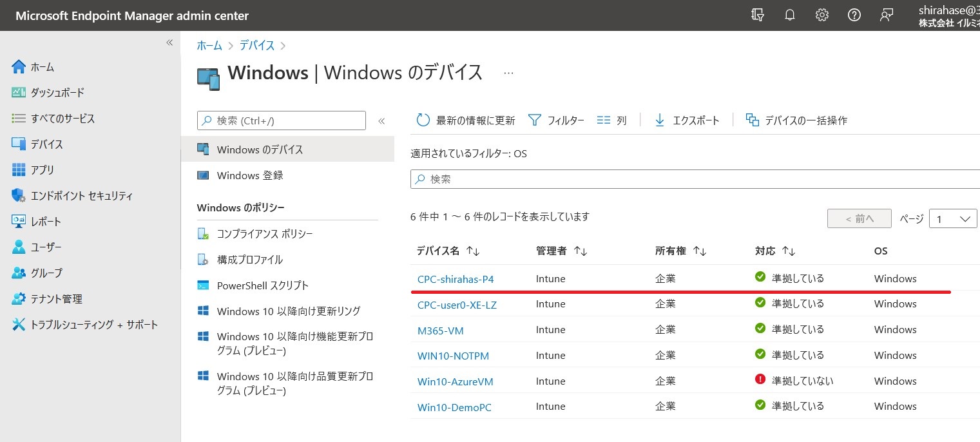Open device Win10-DemoPC
980x442 pixels.
pos(455,407)
